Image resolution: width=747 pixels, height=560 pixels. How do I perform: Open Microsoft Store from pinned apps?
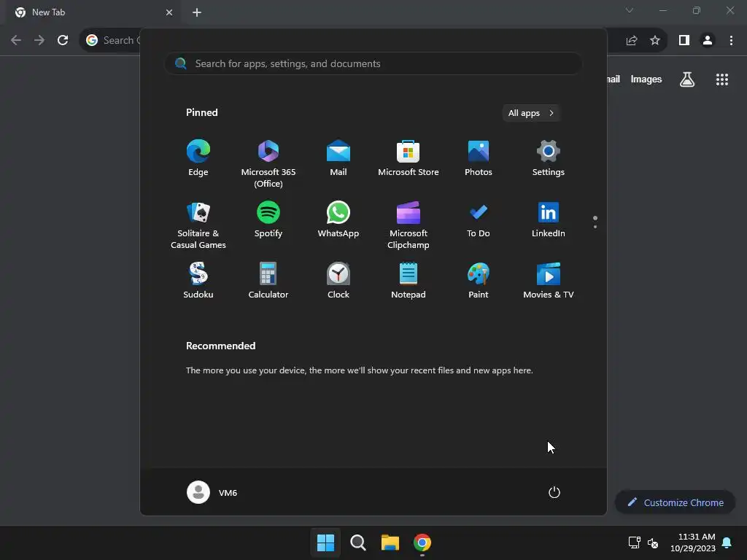(409, 158)
